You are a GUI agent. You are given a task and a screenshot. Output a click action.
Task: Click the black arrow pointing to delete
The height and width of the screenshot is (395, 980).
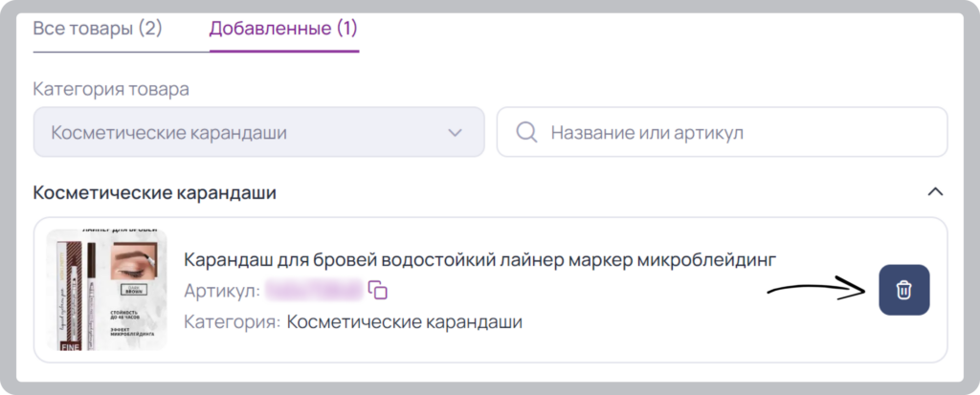tap(817, 290)
